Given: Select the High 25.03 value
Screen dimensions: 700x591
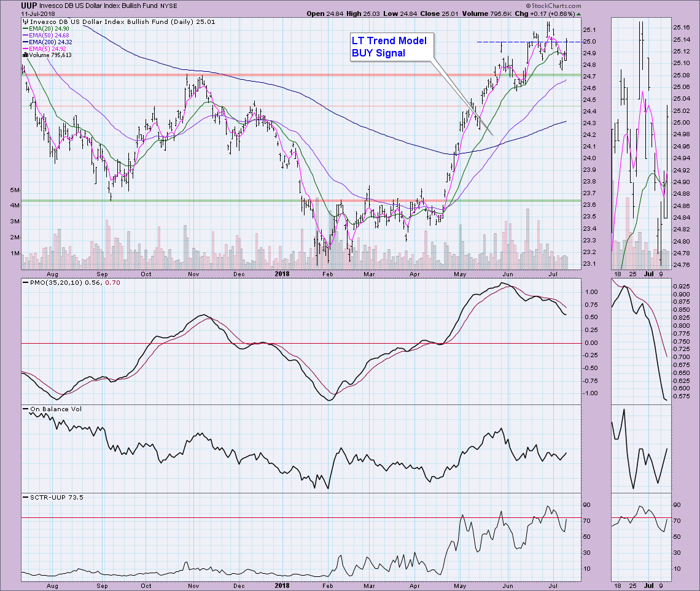Looking at the screenshot, I should (363, 14).
